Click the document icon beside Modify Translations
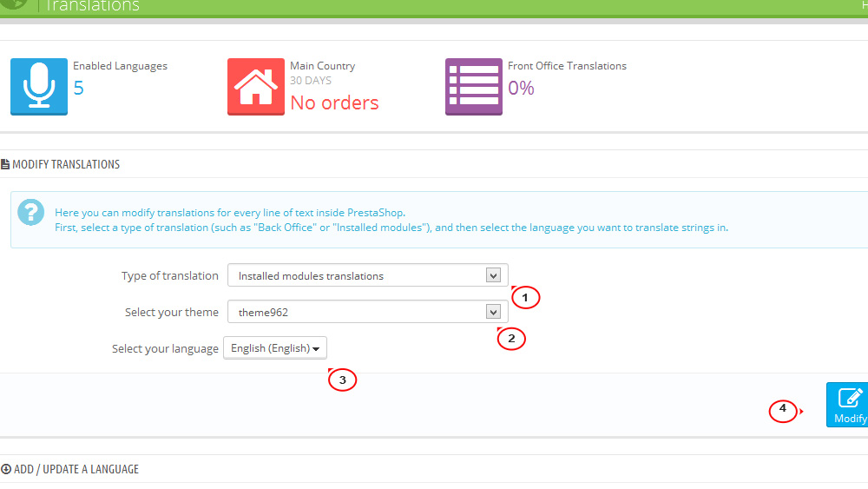Image resolution: width=868 pixels, height=489 pixels. [5, 164]
